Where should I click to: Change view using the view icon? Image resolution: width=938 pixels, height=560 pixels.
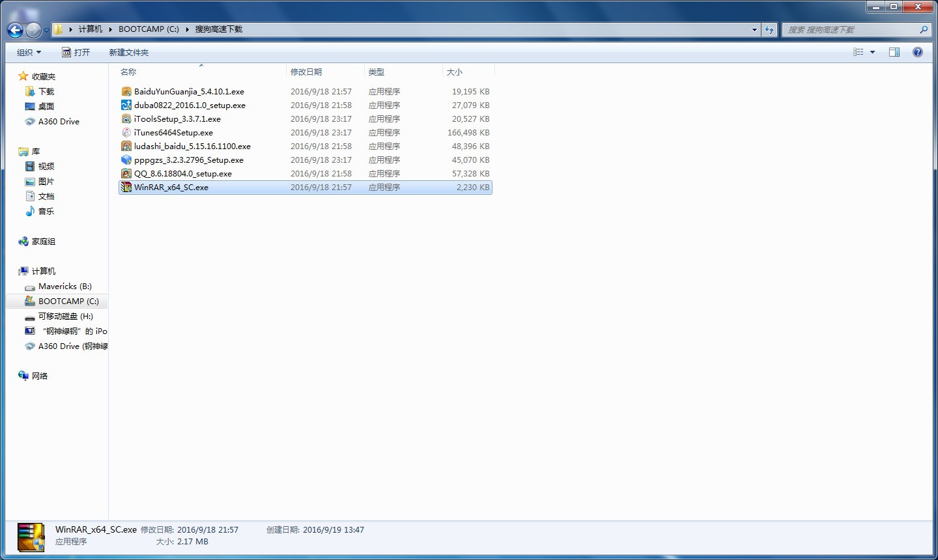[x=859, y=52]
